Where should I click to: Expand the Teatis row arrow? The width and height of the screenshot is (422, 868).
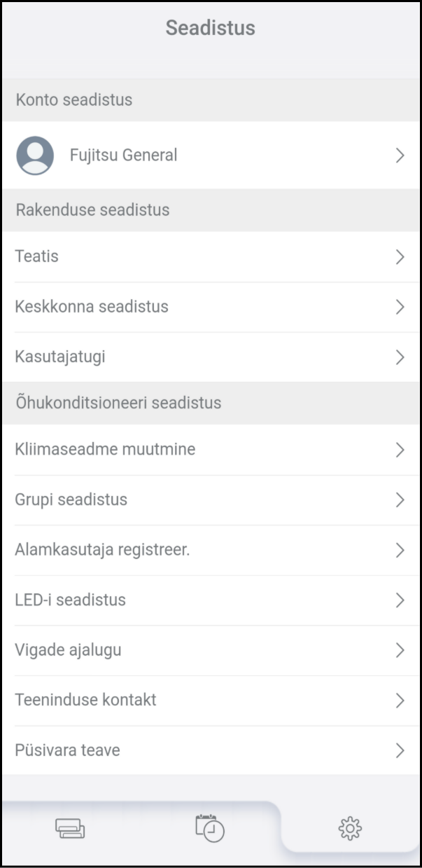[x=400, y=257]
